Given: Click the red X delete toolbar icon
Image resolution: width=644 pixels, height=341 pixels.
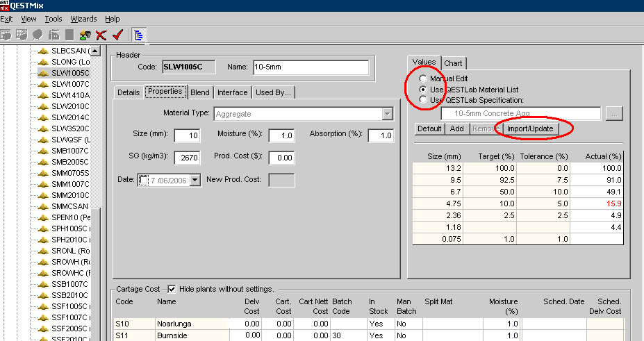Looking at the screenshot, I should pyautogui.click(x=101, y=34).
